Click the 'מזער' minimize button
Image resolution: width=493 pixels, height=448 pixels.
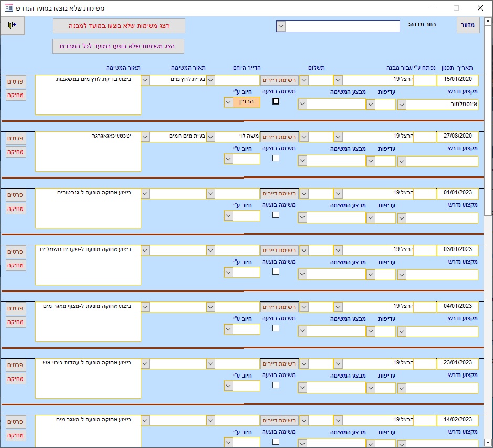pyautogui.click(x=468, y=25)
